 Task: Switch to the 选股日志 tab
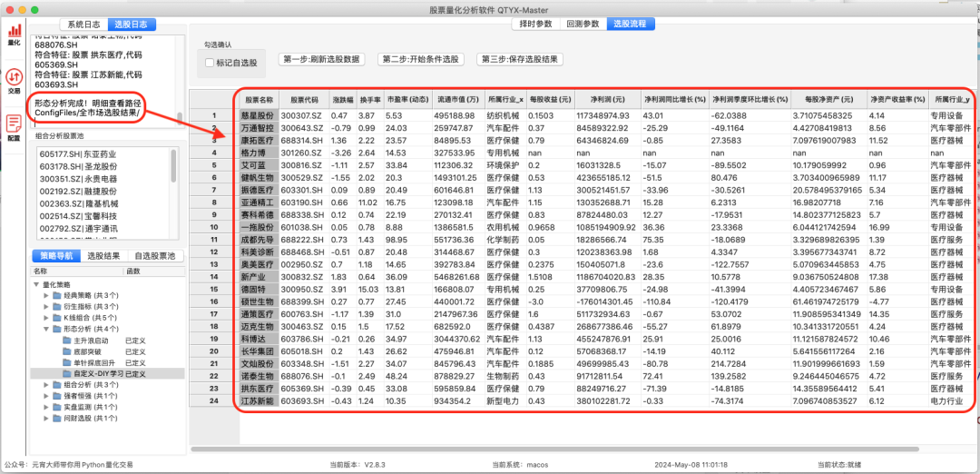point(132,25)
